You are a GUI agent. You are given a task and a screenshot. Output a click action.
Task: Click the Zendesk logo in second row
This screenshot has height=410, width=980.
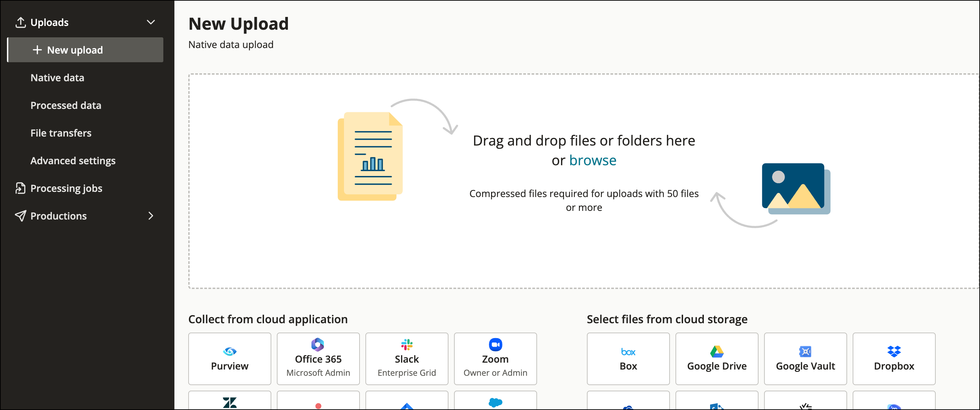(x=230, y=402)
